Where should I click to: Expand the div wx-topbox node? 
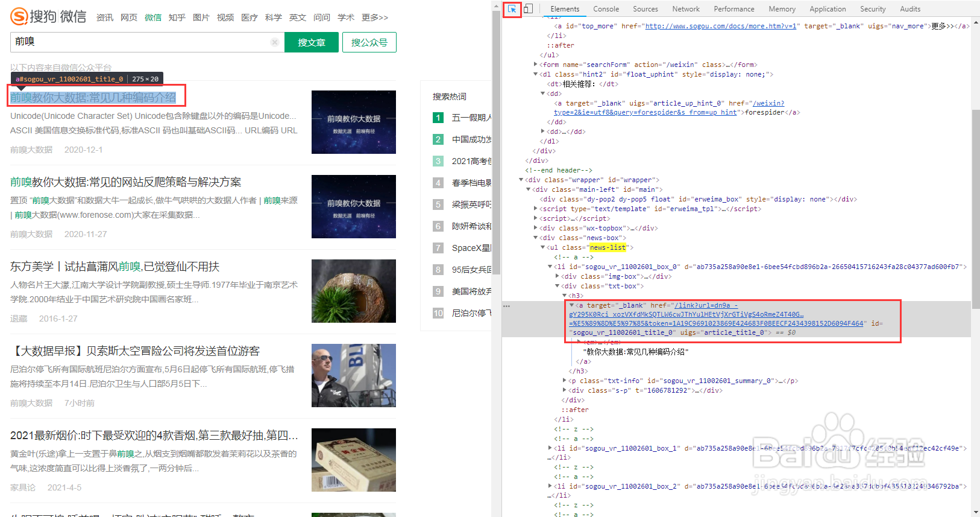[536, 228]
